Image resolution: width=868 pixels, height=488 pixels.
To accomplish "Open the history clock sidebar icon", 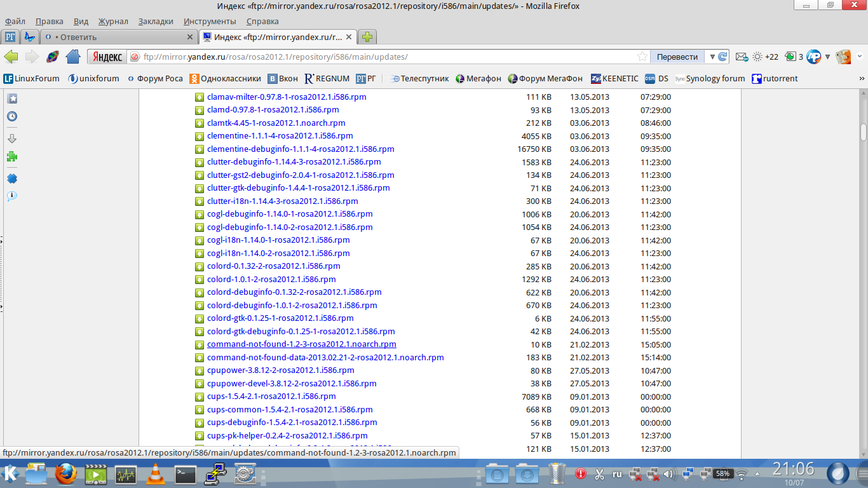I will pos(11,116).
